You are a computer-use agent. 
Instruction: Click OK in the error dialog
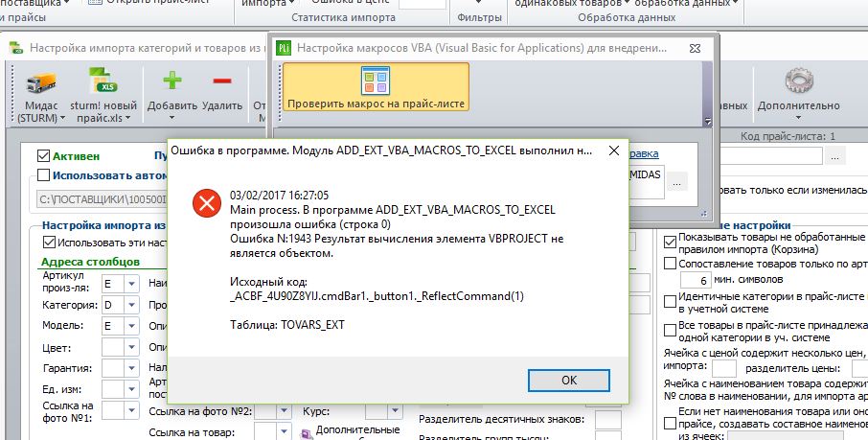(x=568, y=381)
